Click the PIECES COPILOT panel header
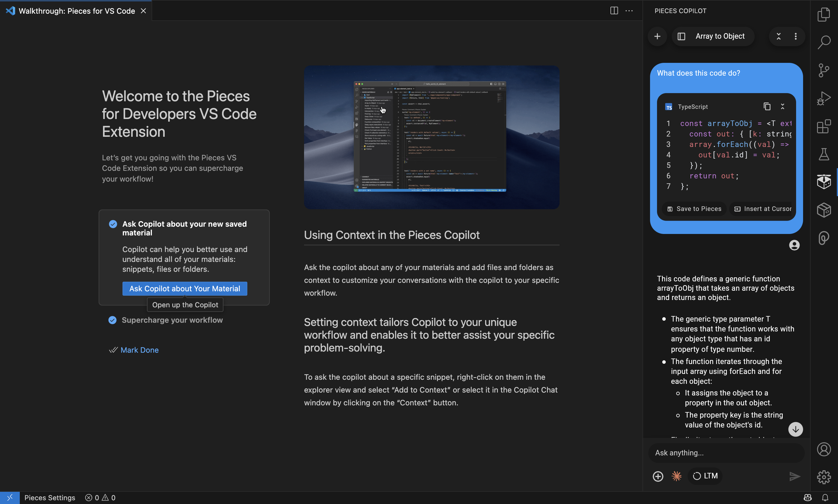This screenshot has width=838, height=504. [x=680, y=11]
